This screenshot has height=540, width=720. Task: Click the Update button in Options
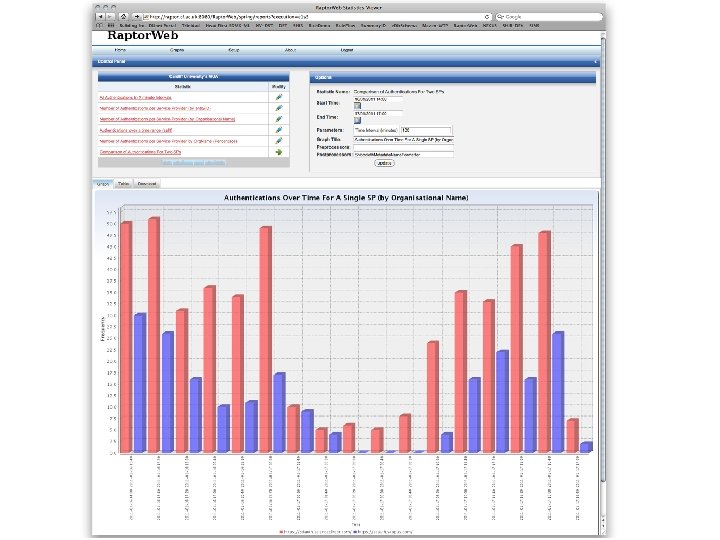pos(384,163)
